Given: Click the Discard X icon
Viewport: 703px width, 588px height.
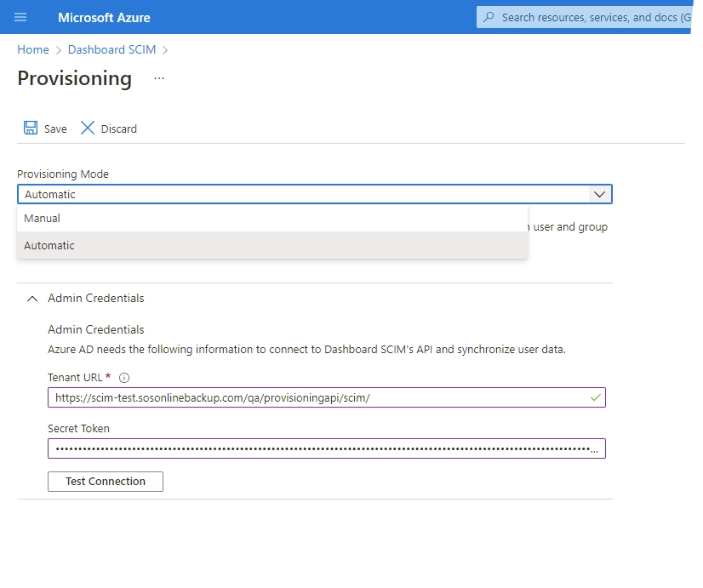Looking at the screenshot, I should 88,128.
